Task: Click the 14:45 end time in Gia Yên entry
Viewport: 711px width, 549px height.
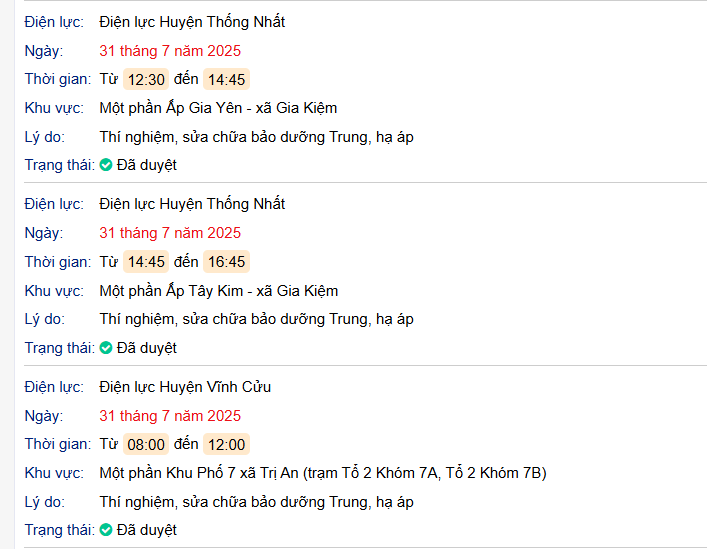Action: coord(226,80)
